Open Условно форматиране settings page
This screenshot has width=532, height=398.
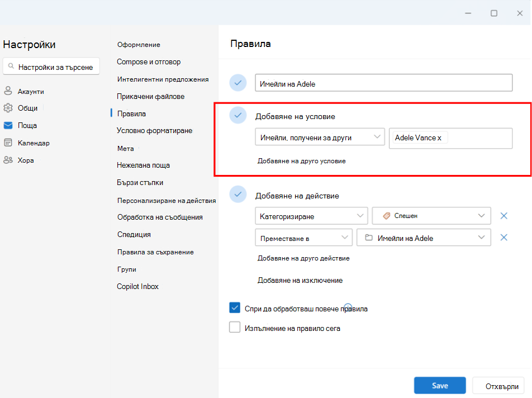[154, 131]
